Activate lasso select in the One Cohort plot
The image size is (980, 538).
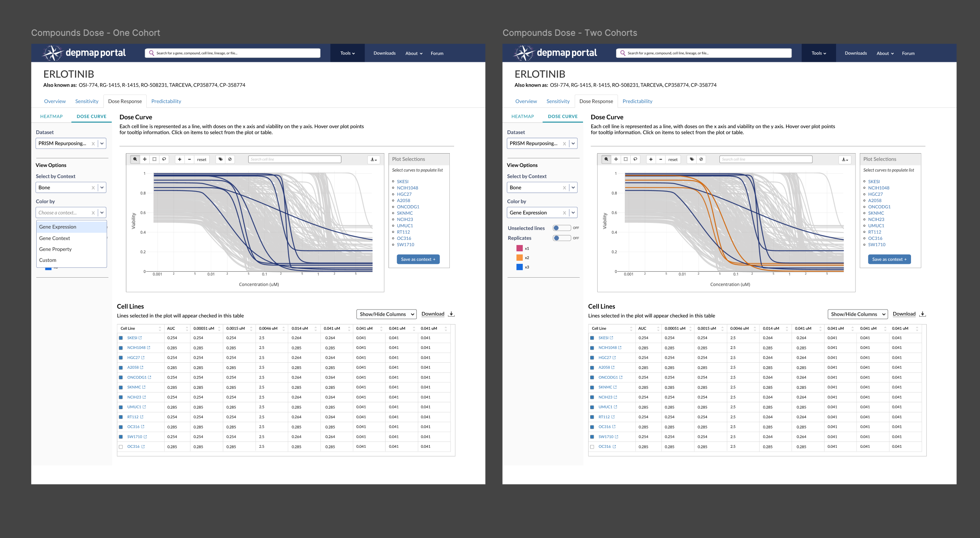pyautogui.click(x=164, y=159)
